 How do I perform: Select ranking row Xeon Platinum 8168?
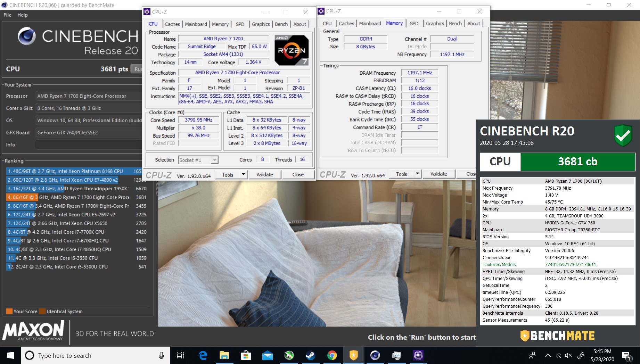(x=74, y=171)
